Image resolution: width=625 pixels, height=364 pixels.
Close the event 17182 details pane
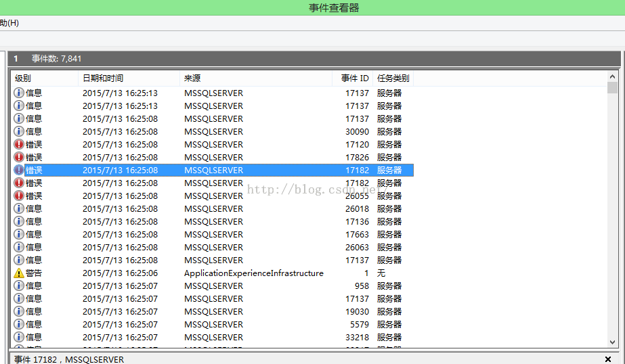pos(608,359)
